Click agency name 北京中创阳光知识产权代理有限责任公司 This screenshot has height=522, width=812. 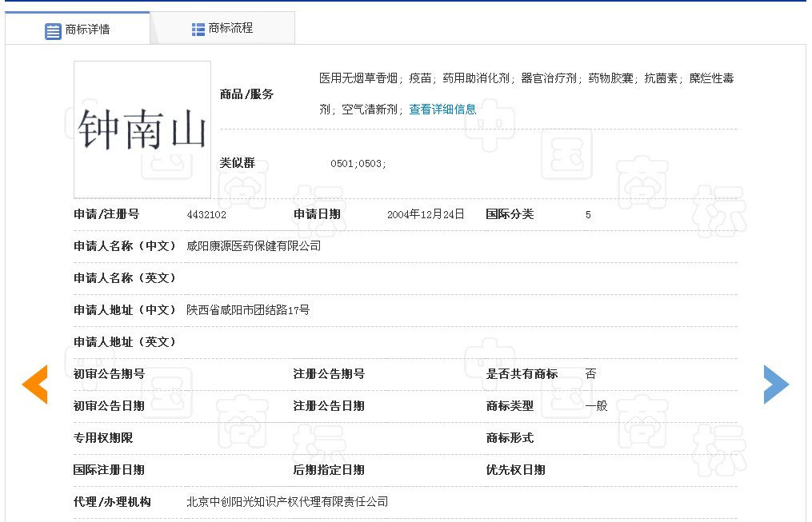pos(287,502)
